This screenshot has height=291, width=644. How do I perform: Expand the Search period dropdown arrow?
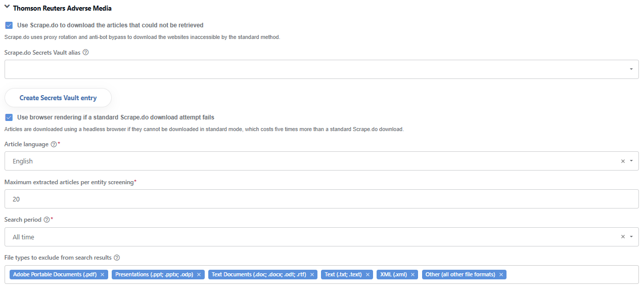(x=631, y=237)
